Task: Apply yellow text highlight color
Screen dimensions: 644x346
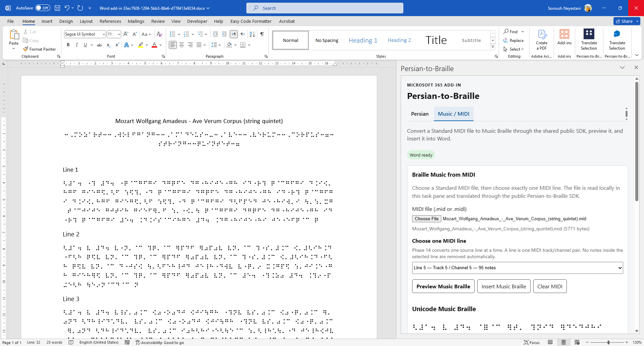Action: pos(141,45)
